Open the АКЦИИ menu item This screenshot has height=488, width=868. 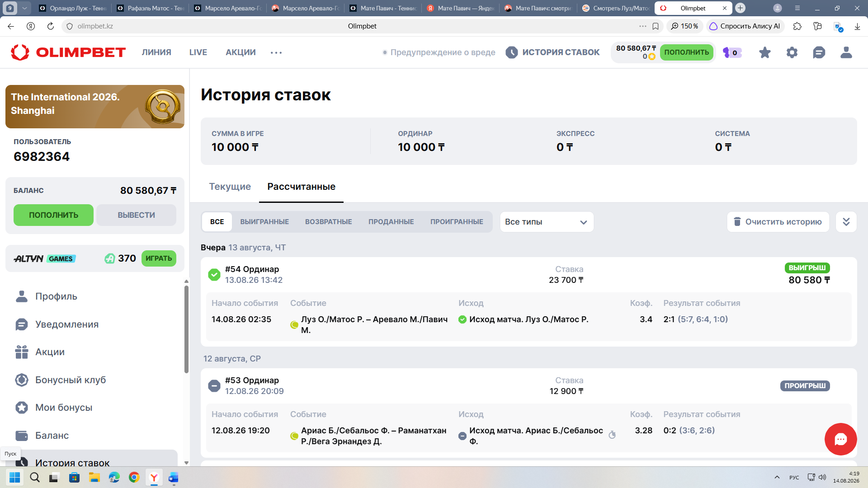click(x=241, y=52)
